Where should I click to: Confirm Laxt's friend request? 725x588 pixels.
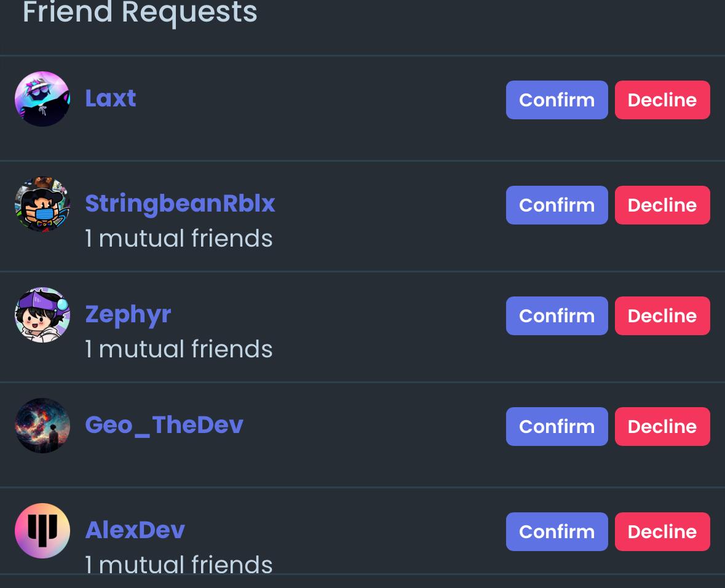(x=557, y=100)
